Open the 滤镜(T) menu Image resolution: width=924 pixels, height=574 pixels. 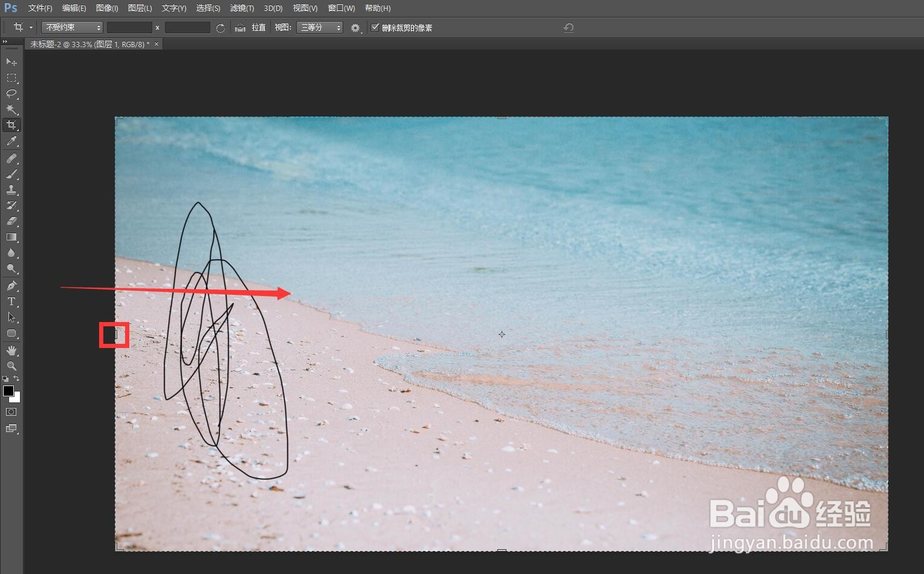(242, 8)
